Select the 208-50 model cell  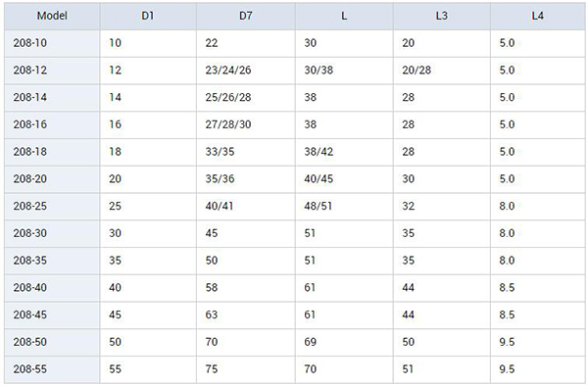click(52, 342)
